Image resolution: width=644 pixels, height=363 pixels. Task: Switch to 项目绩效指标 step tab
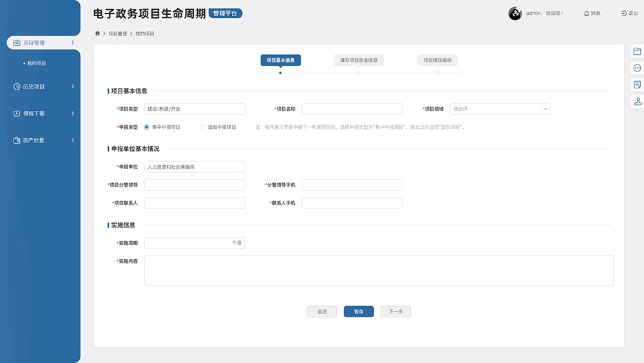[x=437, y=60]
